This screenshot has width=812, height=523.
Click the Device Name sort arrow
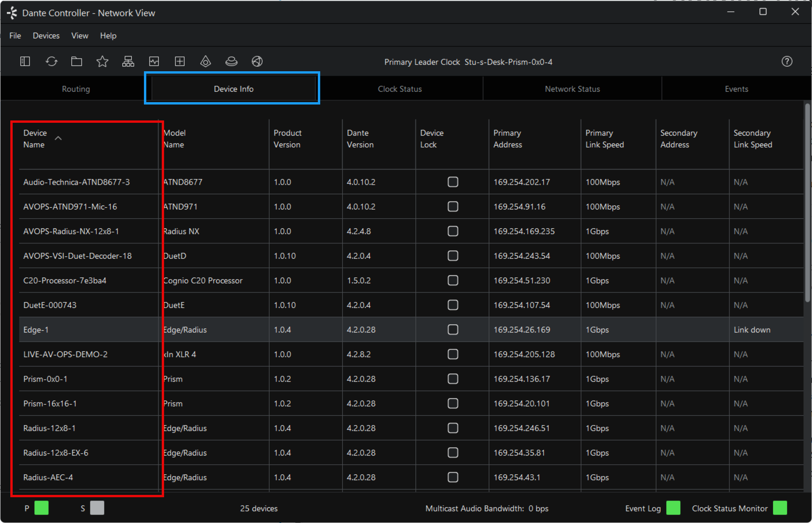58,138
